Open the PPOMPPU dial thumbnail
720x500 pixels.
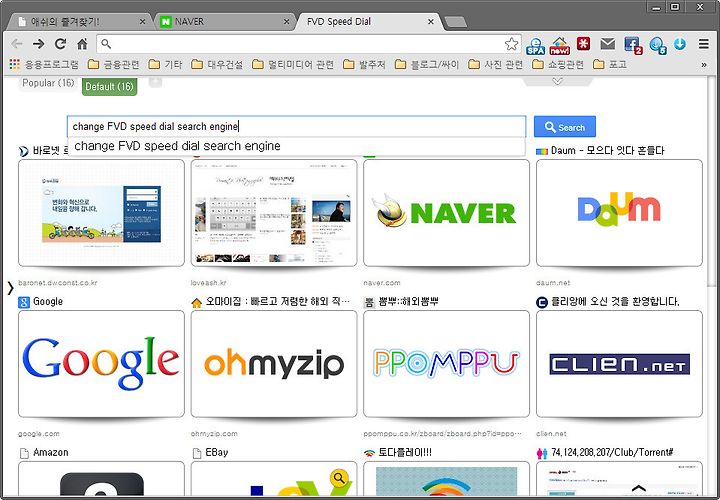tap(446, 364)
